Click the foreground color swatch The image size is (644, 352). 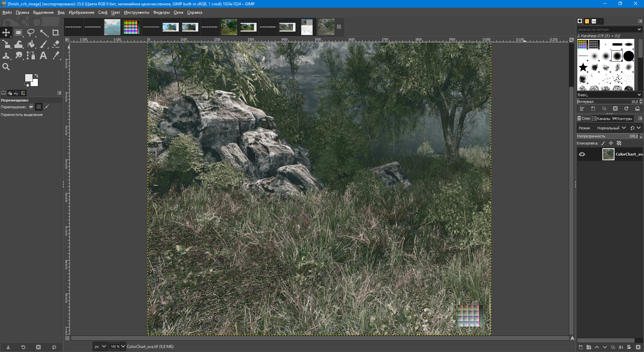tap(29, 78)
